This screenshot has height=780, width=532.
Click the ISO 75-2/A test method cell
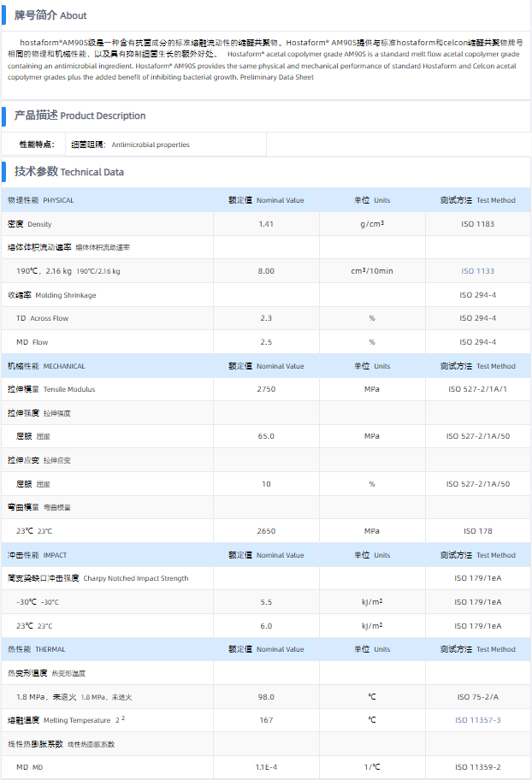click(478, 696)
